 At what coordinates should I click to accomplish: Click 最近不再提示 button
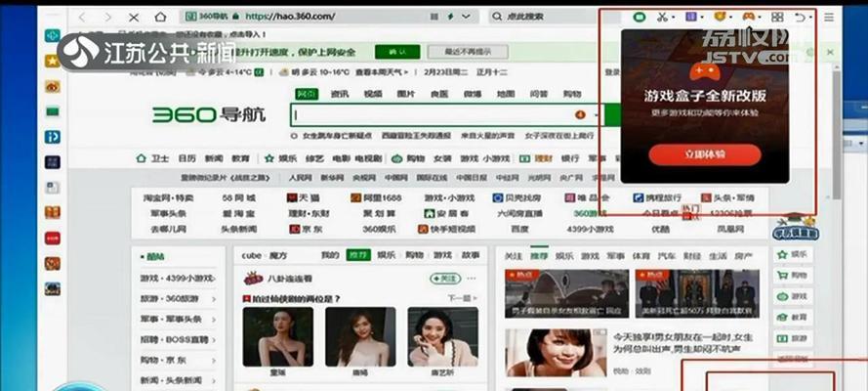[469, 52]
